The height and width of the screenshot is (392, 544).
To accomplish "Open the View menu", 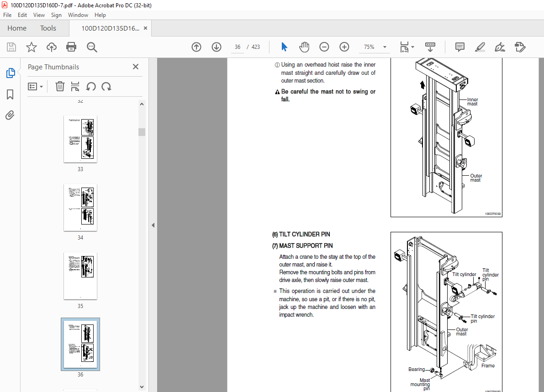I will click(x=39, y=15).
